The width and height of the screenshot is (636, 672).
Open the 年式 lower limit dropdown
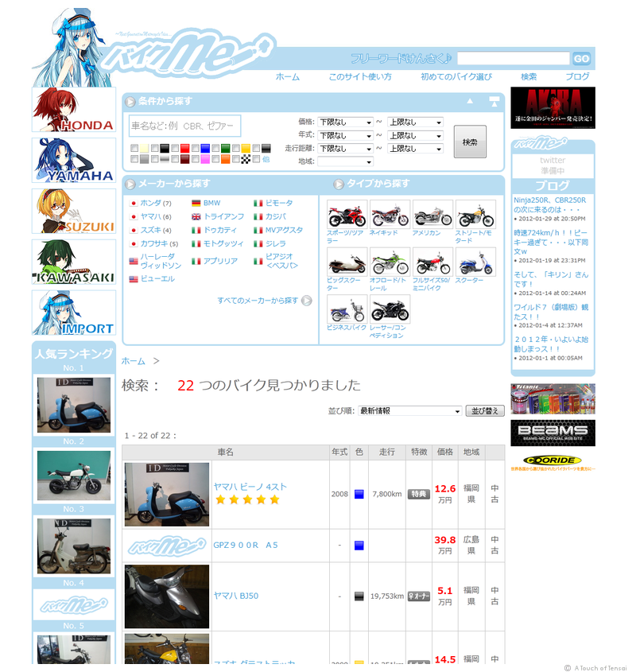click(346, 135)
